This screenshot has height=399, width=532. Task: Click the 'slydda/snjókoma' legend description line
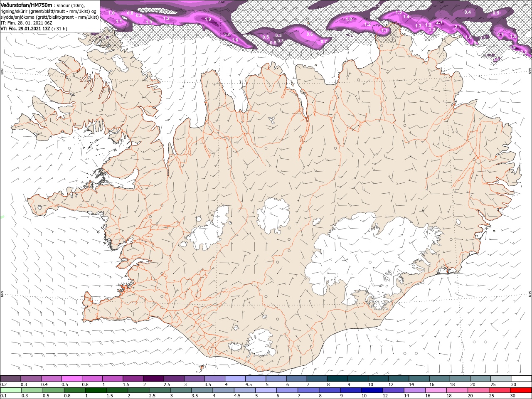tap(49, 17)
